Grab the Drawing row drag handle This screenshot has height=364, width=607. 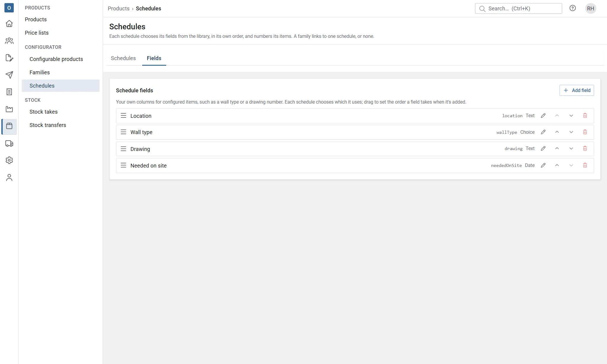click(124, 149)
